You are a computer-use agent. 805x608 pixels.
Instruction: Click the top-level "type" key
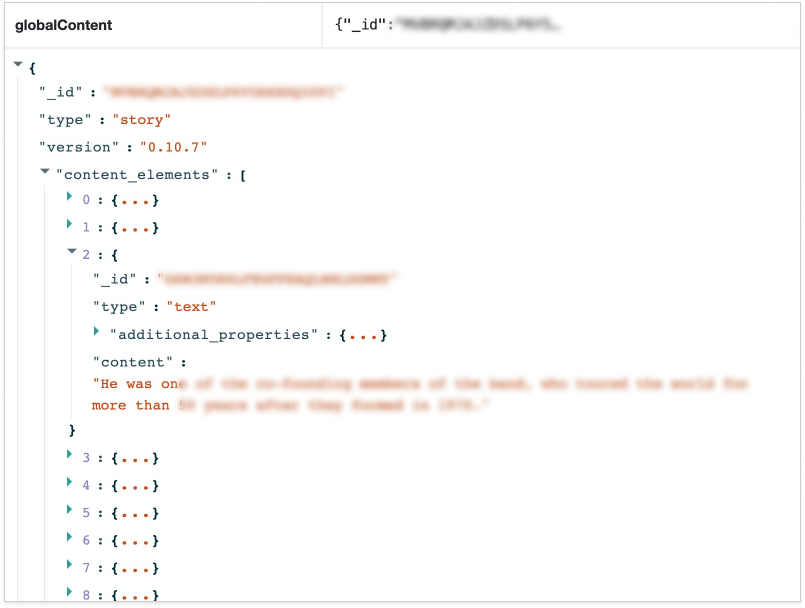tap(65, 120)
